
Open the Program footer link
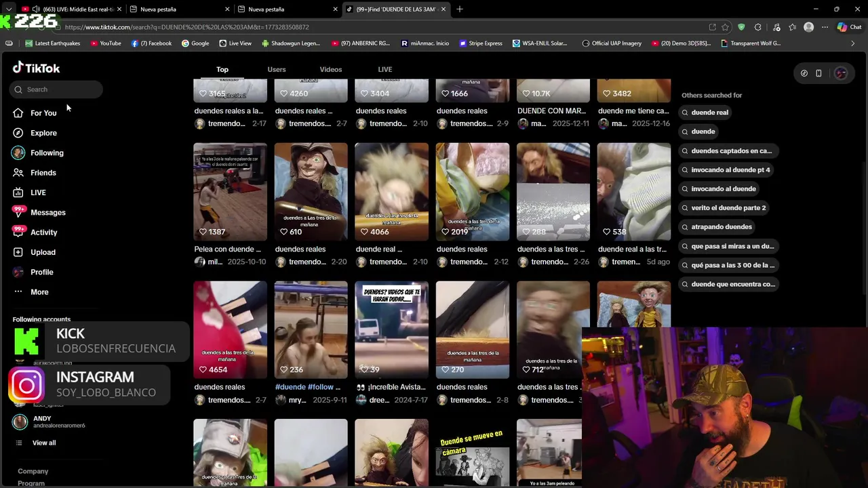(x=31, y=483)
